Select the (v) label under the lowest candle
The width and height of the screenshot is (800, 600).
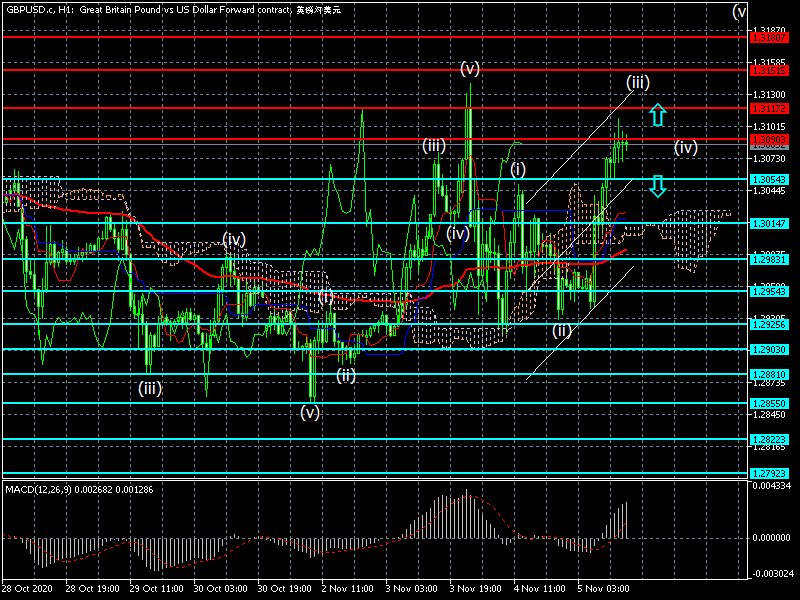pyautogui.click(x=310, y=411)
